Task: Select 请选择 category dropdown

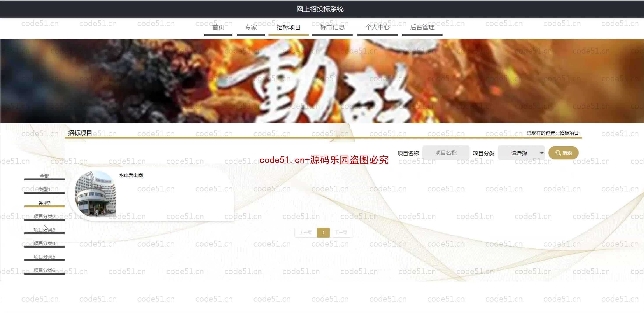Action: click(522, 153)
